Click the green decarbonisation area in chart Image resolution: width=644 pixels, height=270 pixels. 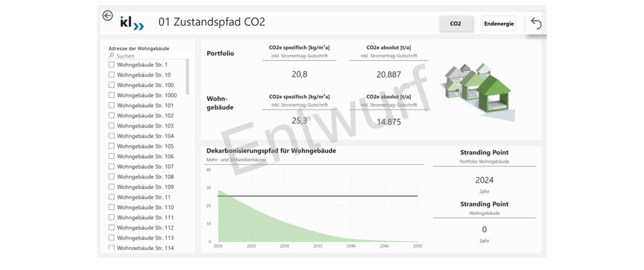coord(249,223)
